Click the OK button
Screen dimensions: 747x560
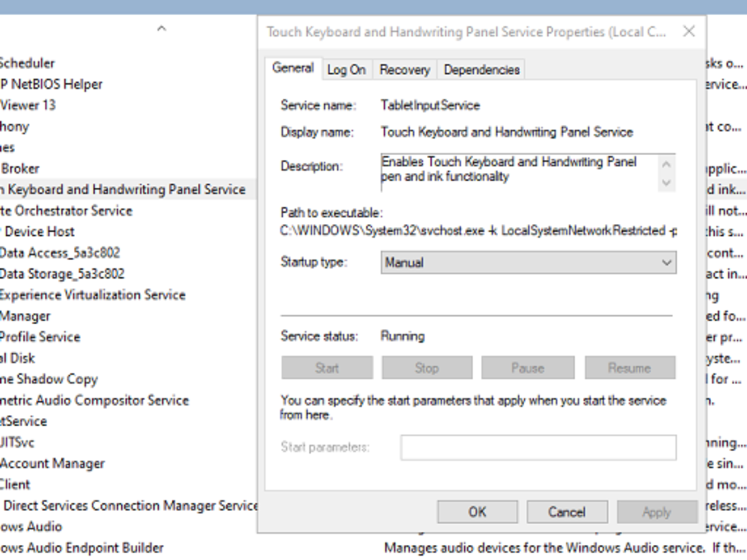coord(477,512)
